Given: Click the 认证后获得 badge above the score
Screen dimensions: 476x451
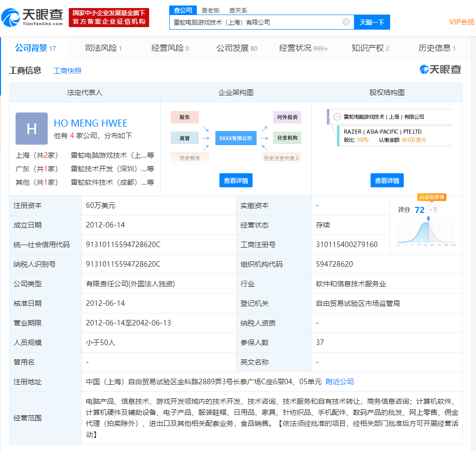Looking at the screenshot, I should tap(431, 197).
